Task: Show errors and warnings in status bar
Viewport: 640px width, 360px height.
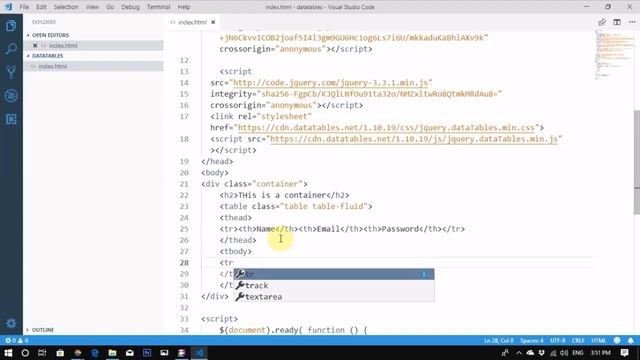Action: pyautogui.click(x=17, y=340)
